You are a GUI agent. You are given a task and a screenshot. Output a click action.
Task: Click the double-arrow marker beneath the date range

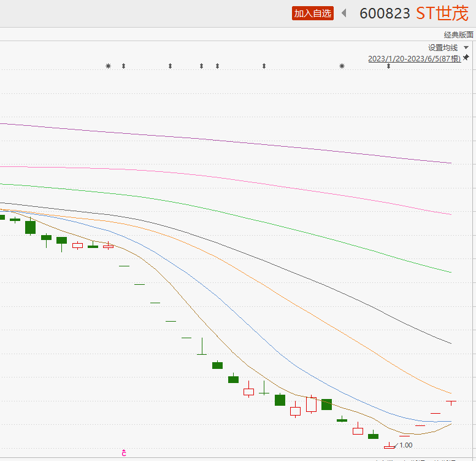(388, 66)
